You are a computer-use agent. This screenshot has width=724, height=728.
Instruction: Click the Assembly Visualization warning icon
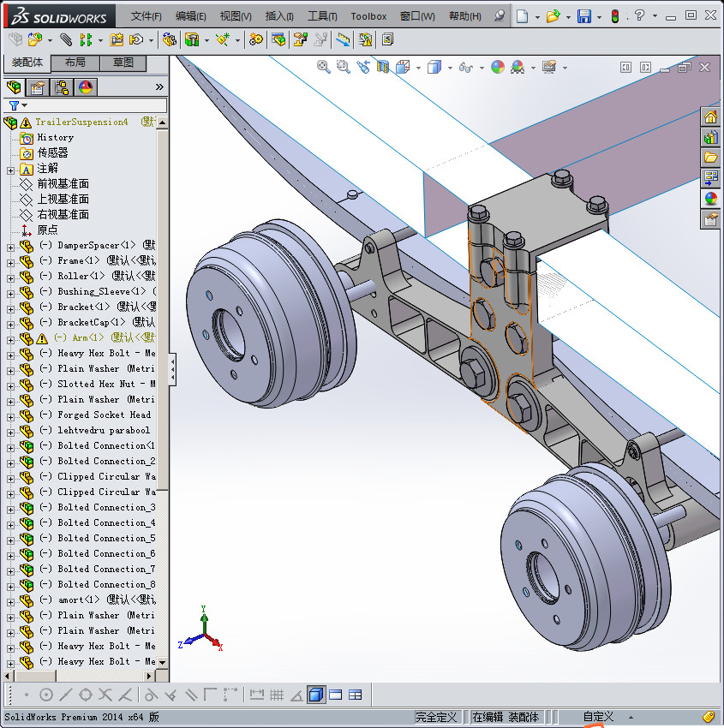click(366, 40)
